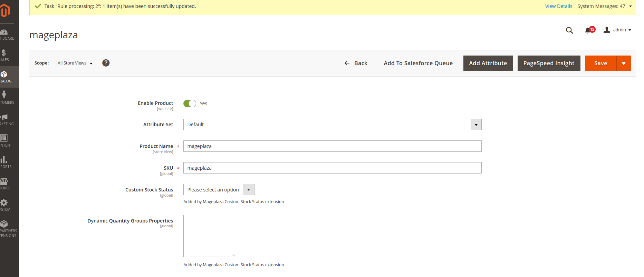This screenshot has height=277, width=644.
Task: Click the Magento logo icon
Action: pos(5,11)
